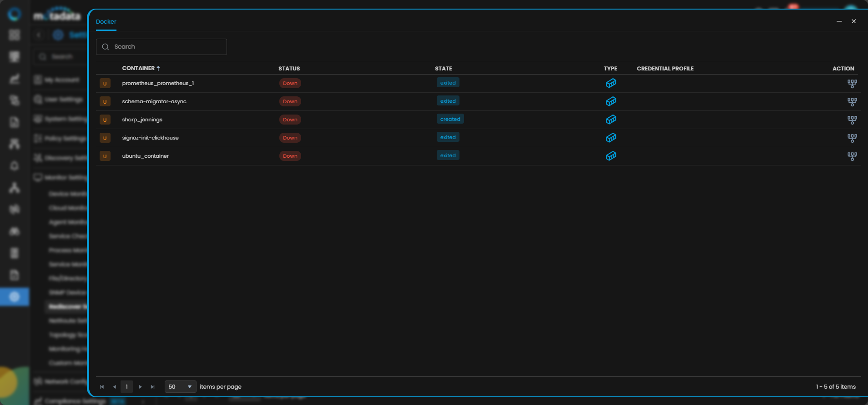Click exited state tag of signoz-init-clickhouse

pos(448,137)
